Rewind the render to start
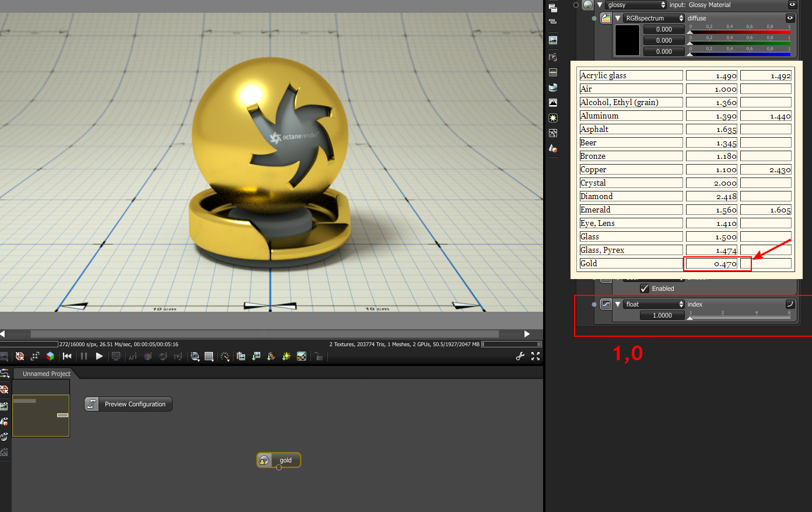The image size is (812, 512). 67,356
